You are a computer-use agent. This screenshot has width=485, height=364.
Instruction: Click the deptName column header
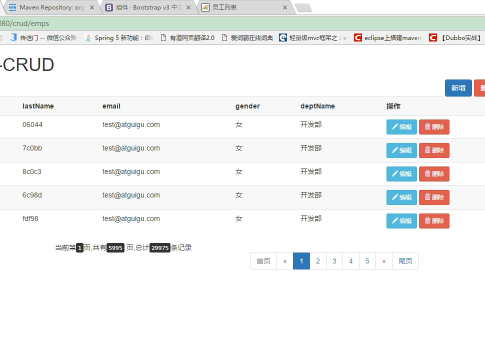tap(317, 106)
